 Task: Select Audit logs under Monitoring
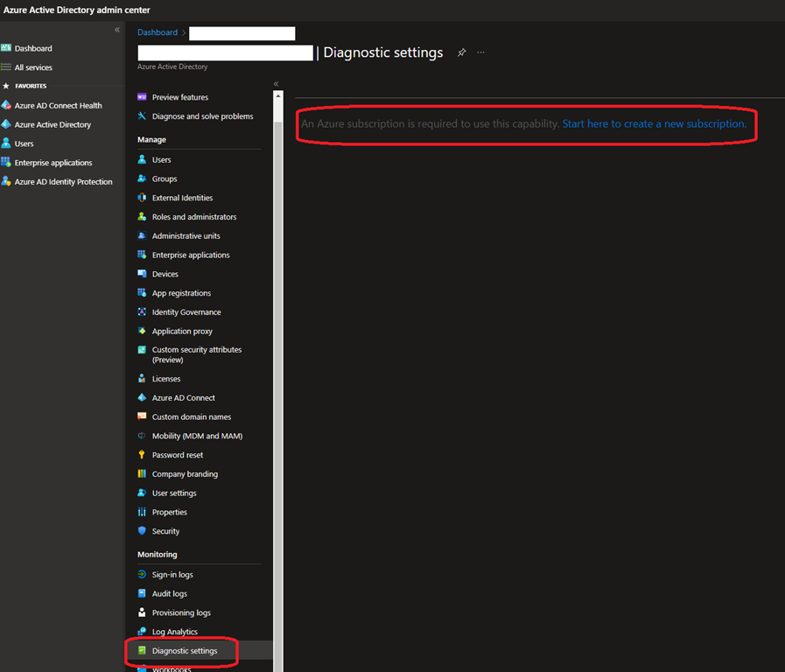(x=169, y=594)
